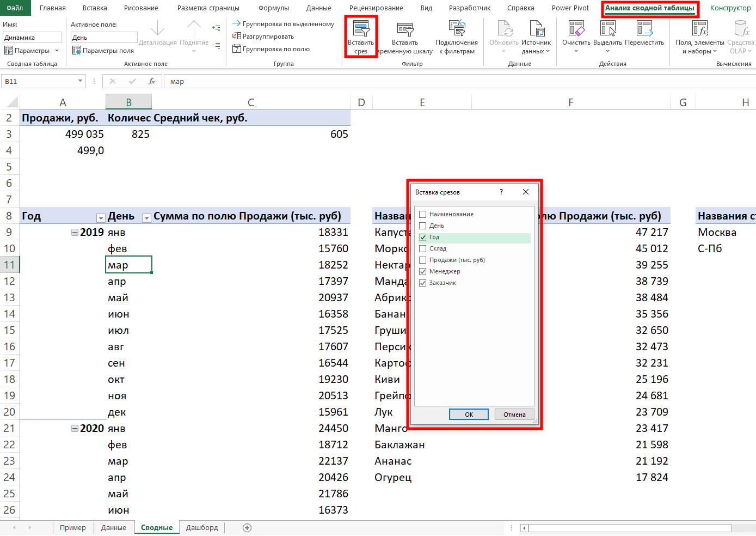Click the Active Field input День
The width and height of the screenshot is (756, 536).
(x=104, y=37)
